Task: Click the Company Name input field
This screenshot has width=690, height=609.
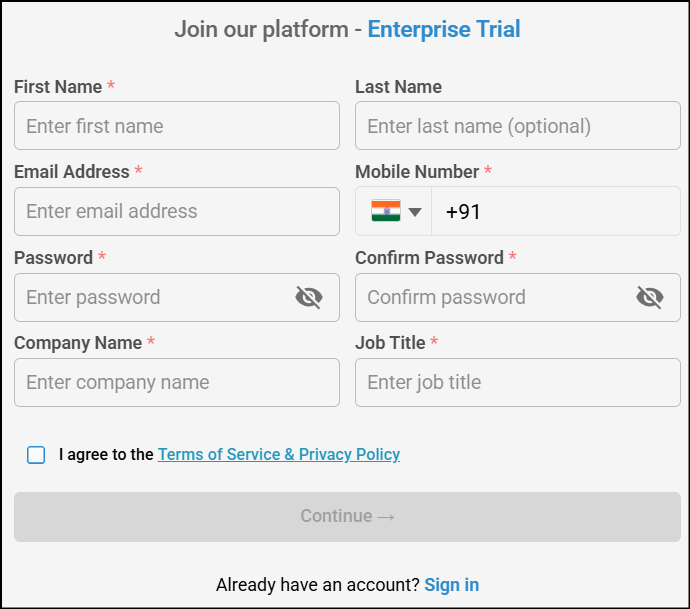Action: coord(177,382)
